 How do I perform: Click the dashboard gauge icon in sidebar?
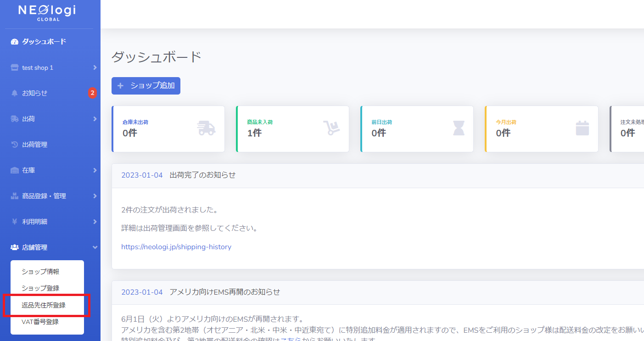pos(14,42)
